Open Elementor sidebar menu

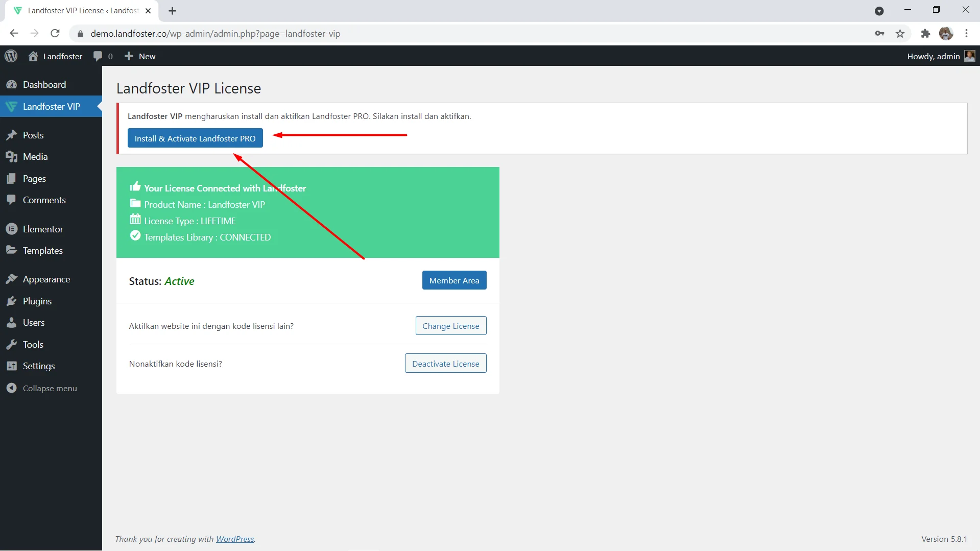tap(51, 229)
